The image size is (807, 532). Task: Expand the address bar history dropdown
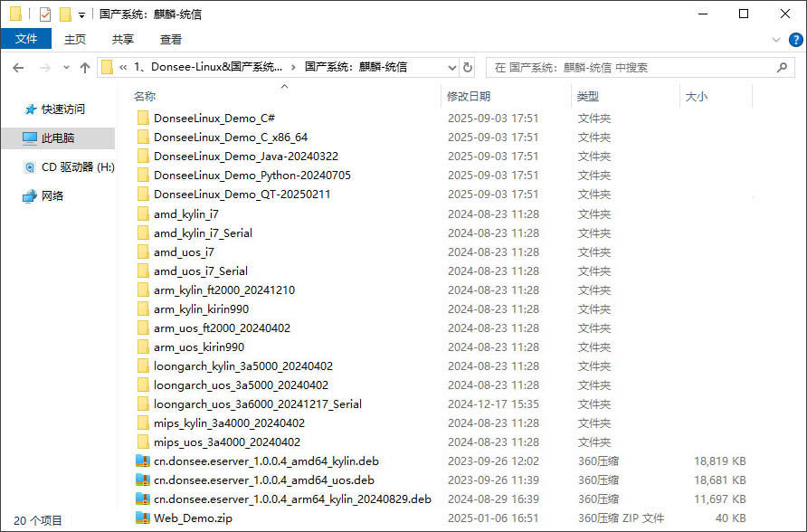pyautogui.click(x=452, y=67)
